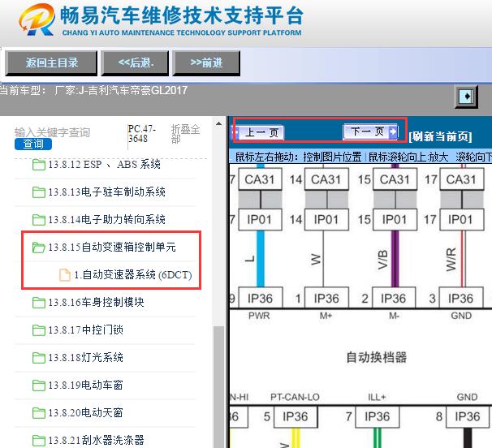Toggle the side panel arrow icon button
Screen dimensions: 492x448
tap(466, 97)
